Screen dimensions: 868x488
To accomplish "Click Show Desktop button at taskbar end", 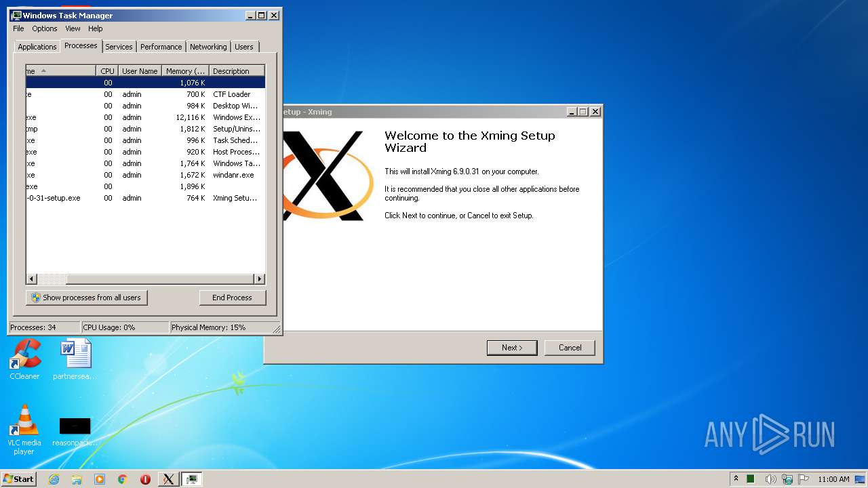I will (861, 479).
